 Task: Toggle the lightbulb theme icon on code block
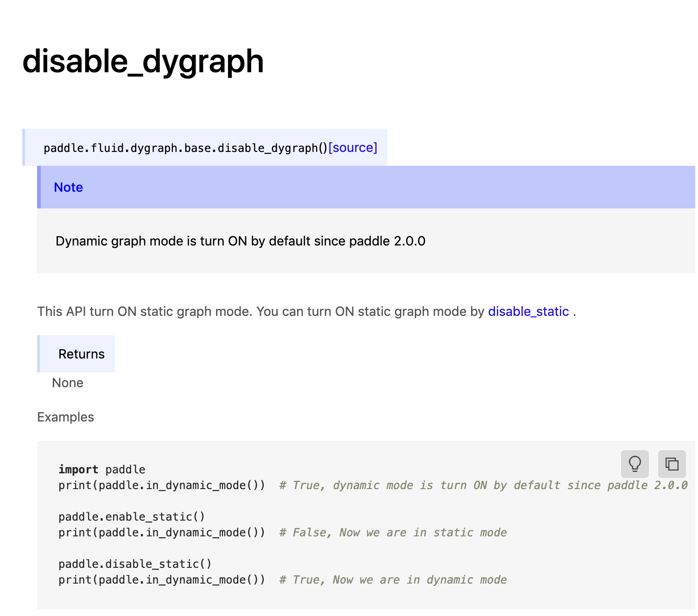635,464
